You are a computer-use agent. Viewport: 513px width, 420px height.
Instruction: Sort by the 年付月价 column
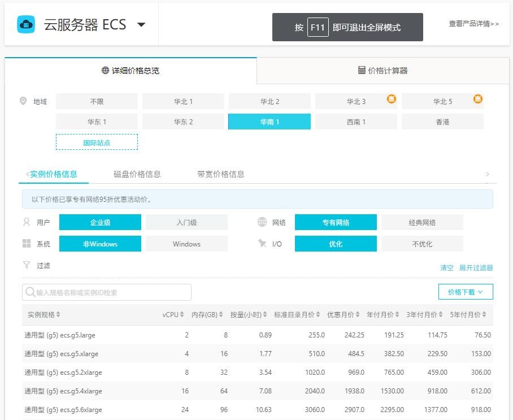click(x=383, y=315)
